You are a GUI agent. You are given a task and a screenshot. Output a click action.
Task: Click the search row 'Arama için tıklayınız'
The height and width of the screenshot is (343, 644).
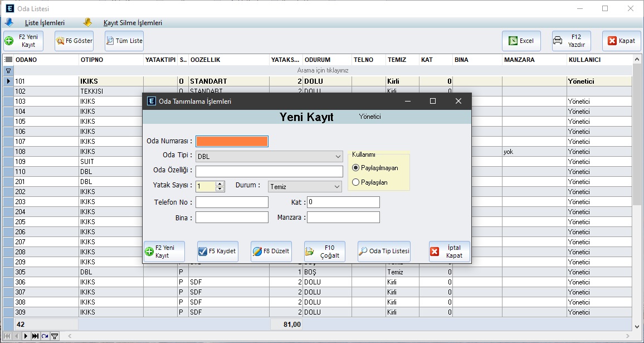[x=323, y=71]
